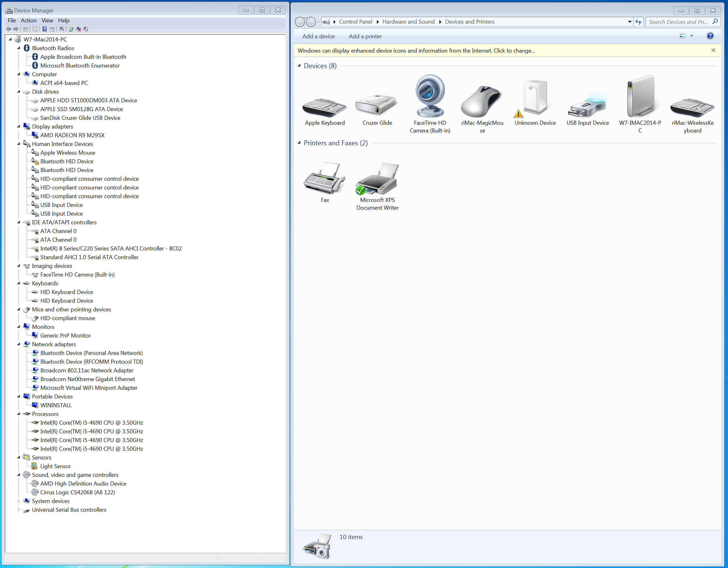
Task: Click Add a printer button
Action: [x=365, y=36]
